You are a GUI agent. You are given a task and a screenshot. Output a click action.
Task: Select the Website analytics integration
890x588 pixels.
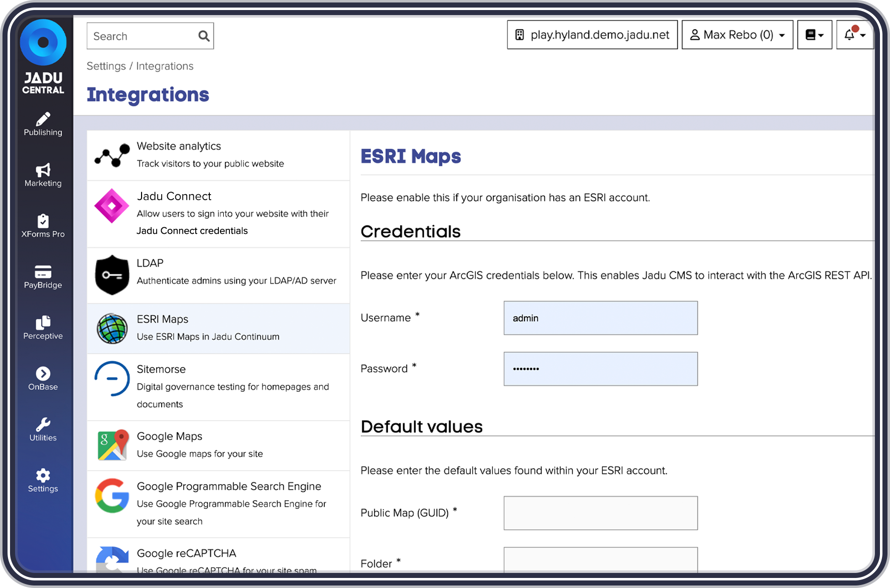(x=218, y=156)
